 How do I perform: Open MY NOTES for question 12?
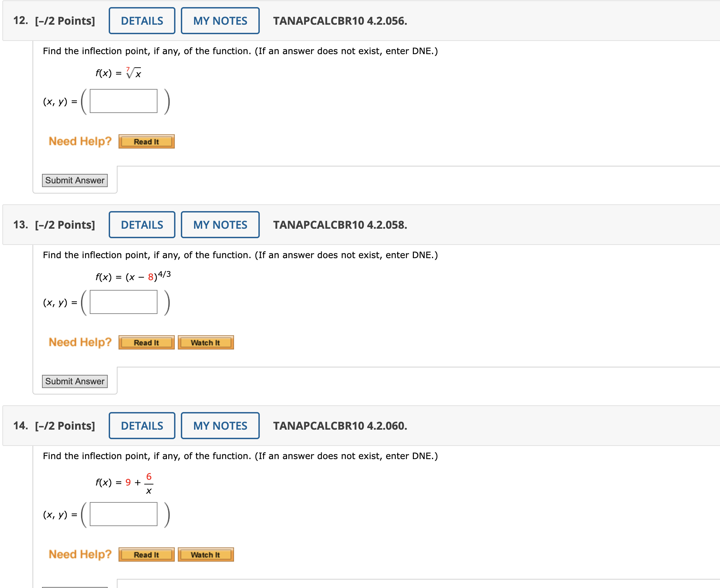(220, 21)
